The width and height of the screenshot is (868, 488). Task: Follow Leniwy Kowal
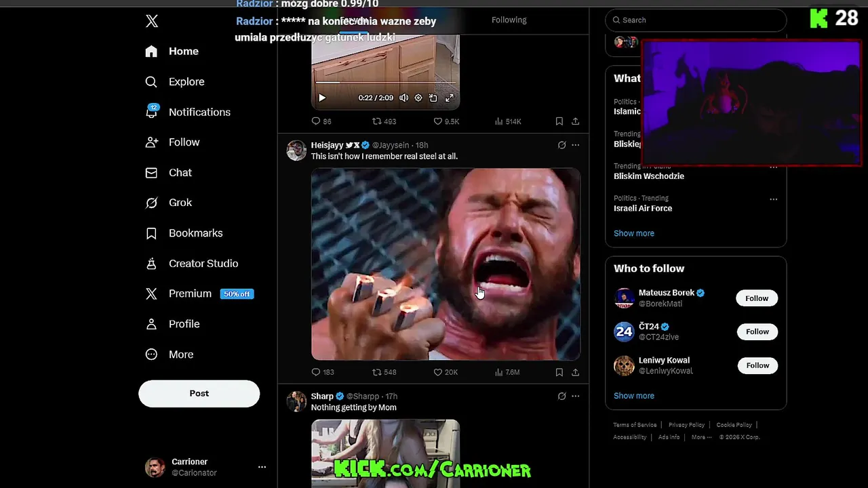(757, 365)
